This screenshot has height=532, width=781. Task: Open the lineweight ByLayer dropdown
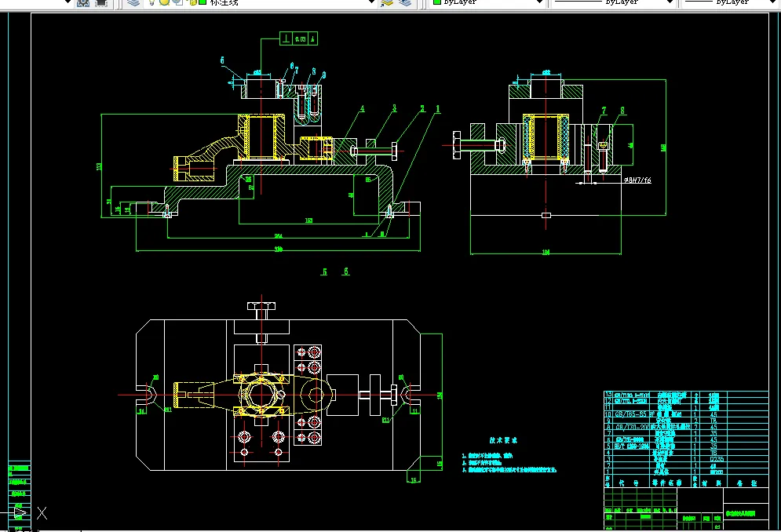(731, 2)
